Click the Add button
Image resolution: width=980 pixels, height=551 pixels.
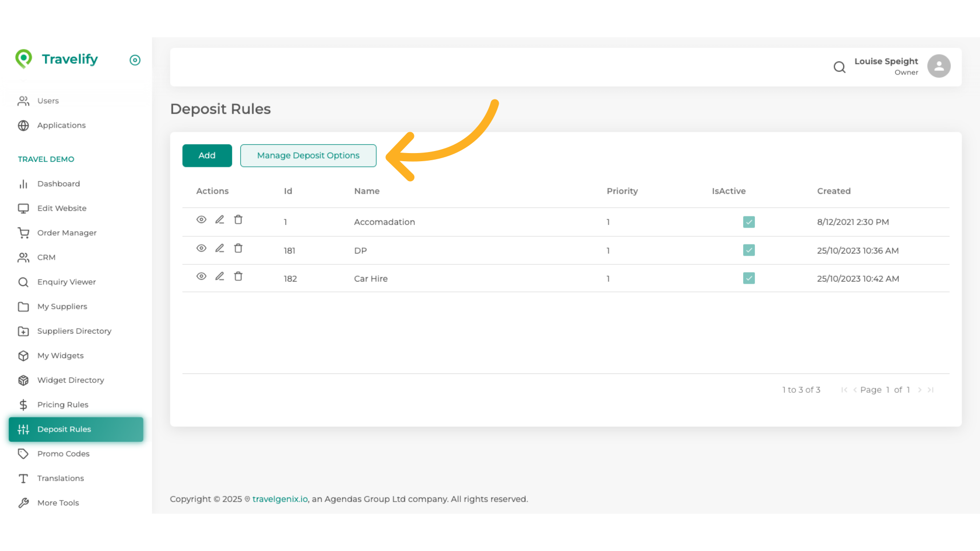pos(207,155)
